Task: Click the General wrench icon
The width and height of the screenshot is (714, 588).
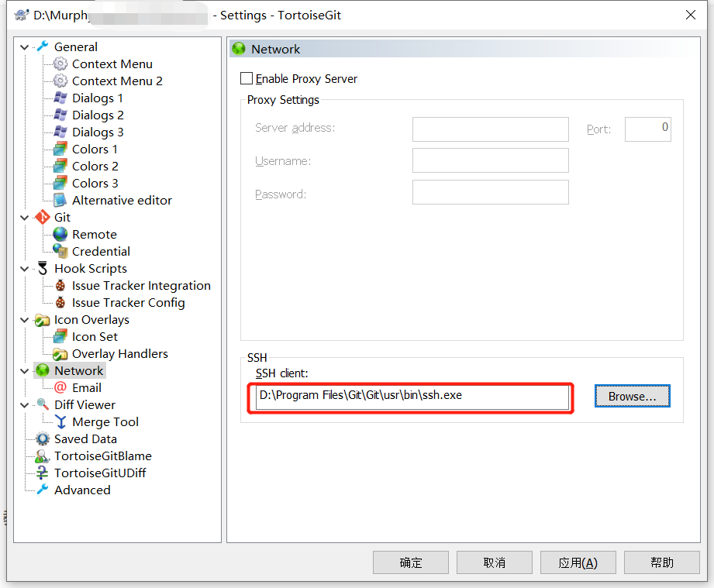Action: tap(43, 46)
